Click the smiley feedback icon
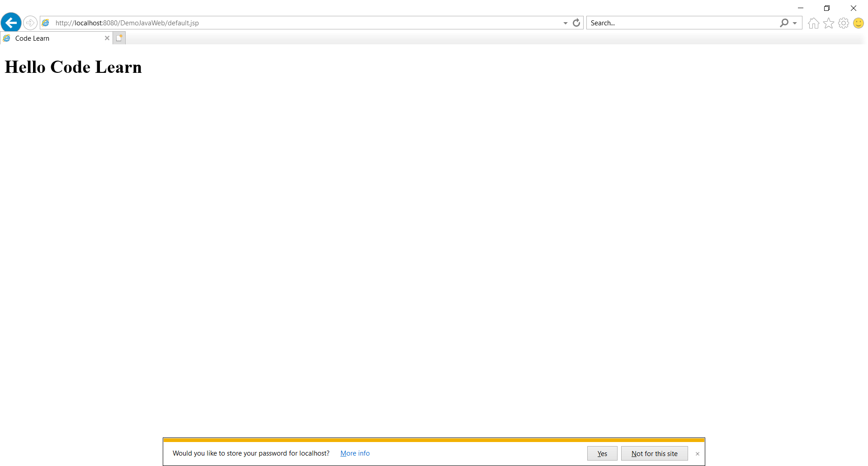The width and height of the screenshot is (868, 466). pyautogui.click(x=858, y=23)
